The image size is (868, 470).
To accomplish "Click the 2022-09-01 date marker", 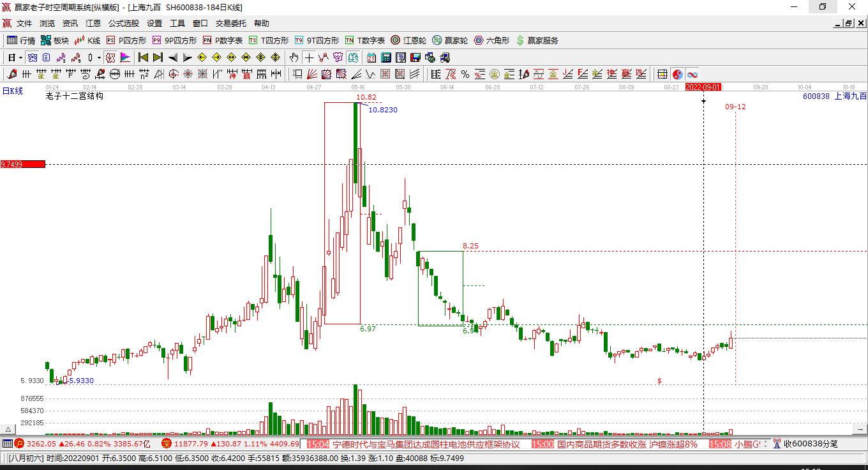I will coord(703,87).
